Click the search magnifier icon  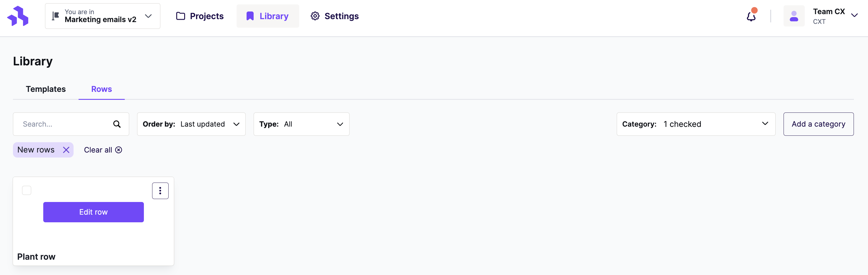click(x=117, y=124)
